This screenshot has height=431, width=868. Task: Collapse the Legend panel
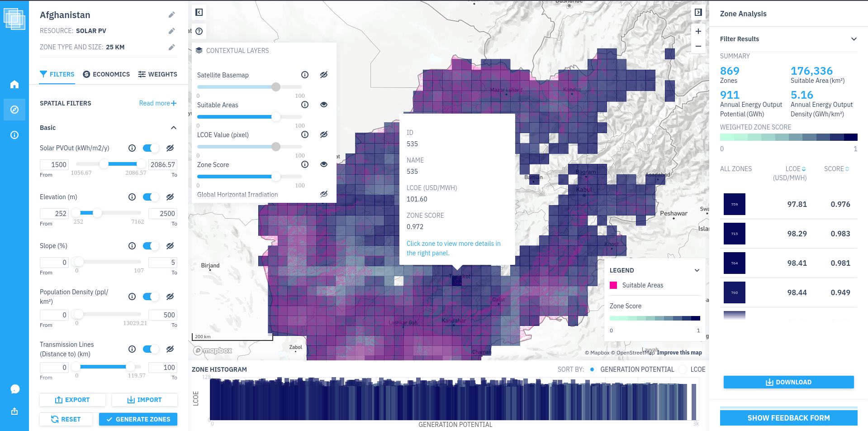pyautogui.click(x=697, y=270)
